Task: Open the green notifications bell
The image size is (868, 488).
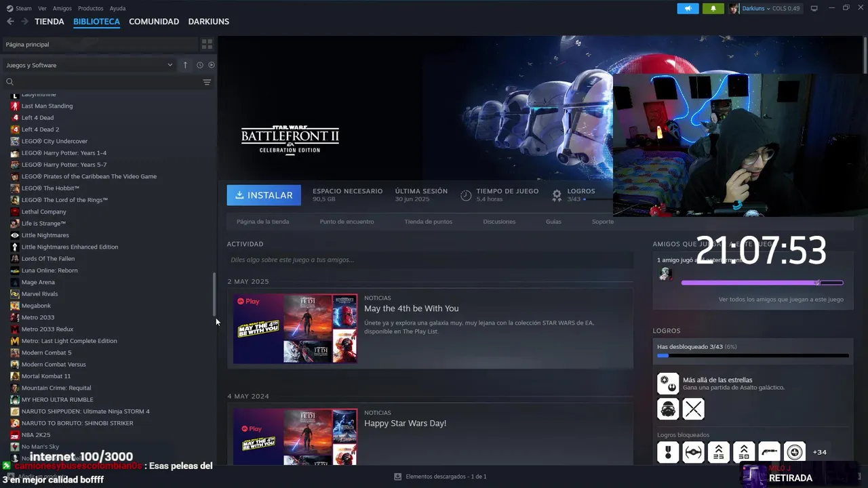Action: (713, 8)
